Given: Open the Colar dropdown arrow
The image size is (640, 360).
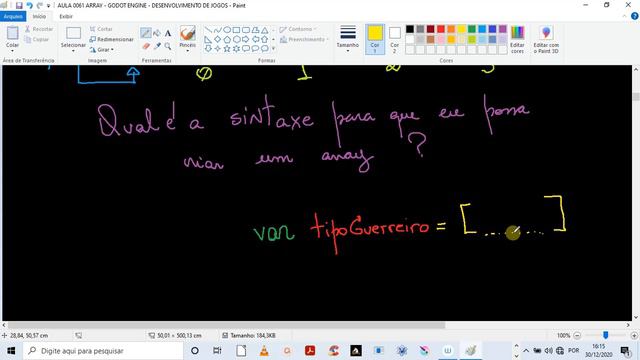Looking at the screenshot, I should coord(12,50).
